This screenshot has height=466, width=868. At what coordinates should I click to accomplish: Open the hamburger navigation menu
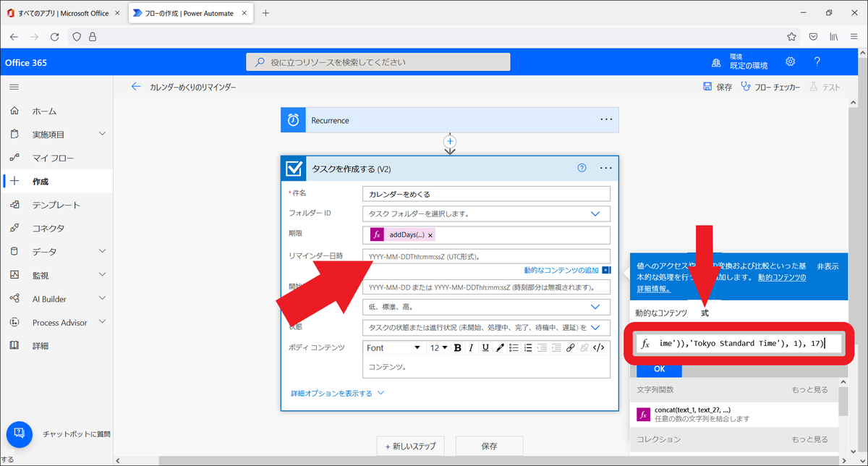(14, 87)
